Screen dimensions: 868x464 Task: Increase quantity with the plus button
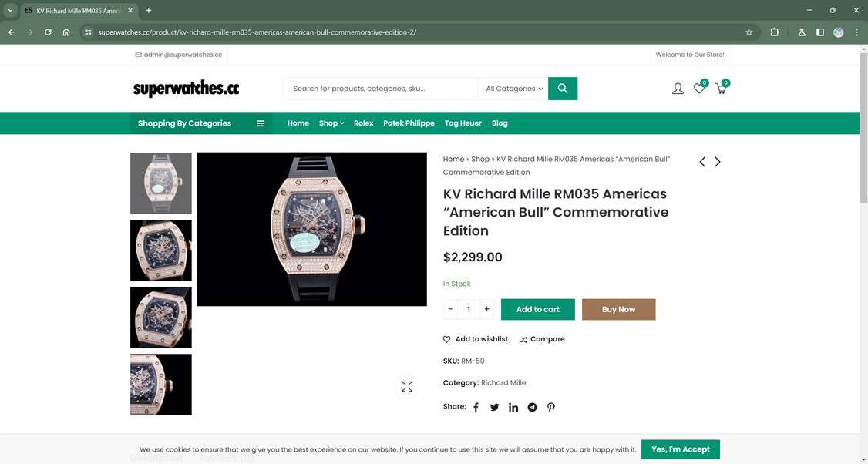click(x=486, y=309)
